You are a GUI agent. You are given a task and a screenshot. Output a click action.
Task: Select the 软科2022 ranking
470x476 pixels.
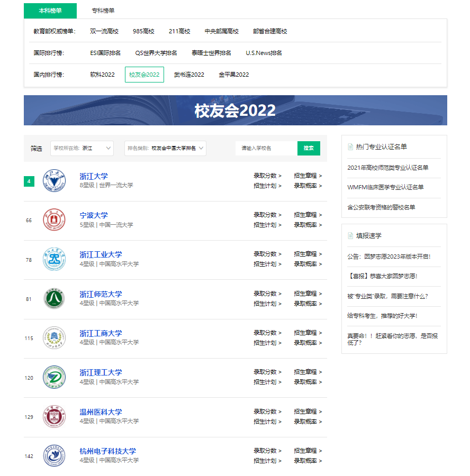point(102,75)
